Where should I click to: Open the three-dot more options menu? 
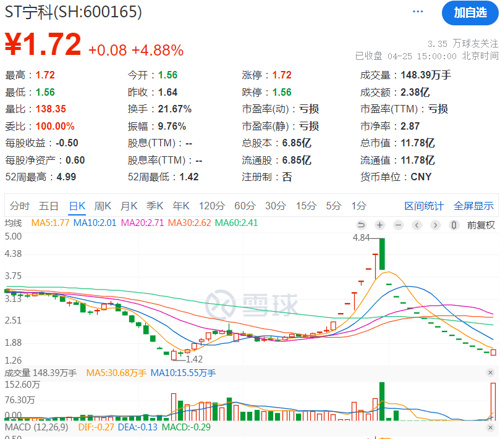tap(418, 12)
